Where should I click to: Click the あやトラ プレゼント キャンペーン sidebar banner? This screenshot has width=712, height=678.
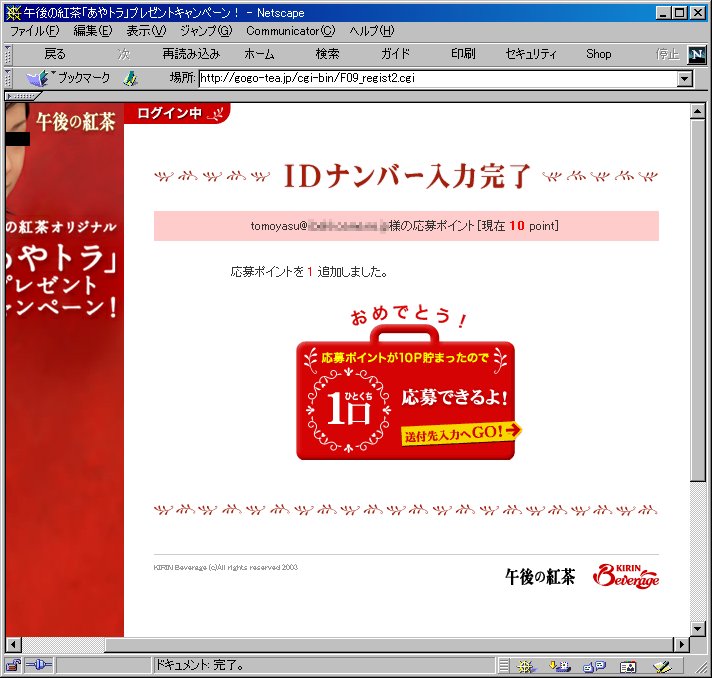pos(61,270)
